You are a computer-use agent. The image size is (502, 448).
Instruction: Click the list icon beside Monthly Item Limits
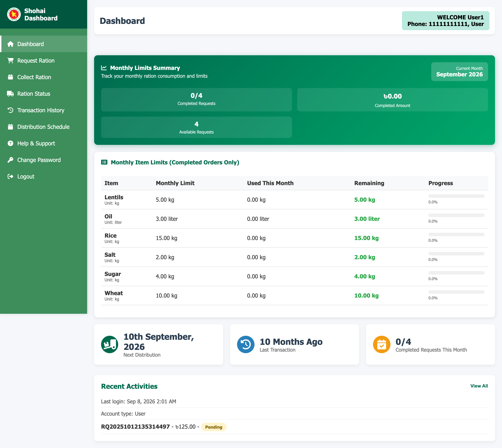104,162
